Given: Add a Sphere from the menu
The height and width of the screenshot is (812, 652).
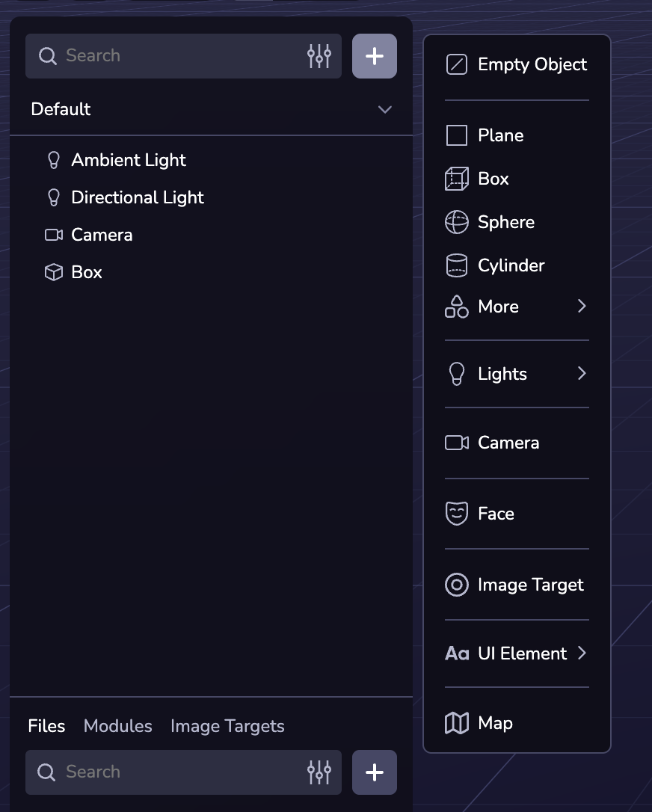Looking at the screenshot, I should pos(517,222).
